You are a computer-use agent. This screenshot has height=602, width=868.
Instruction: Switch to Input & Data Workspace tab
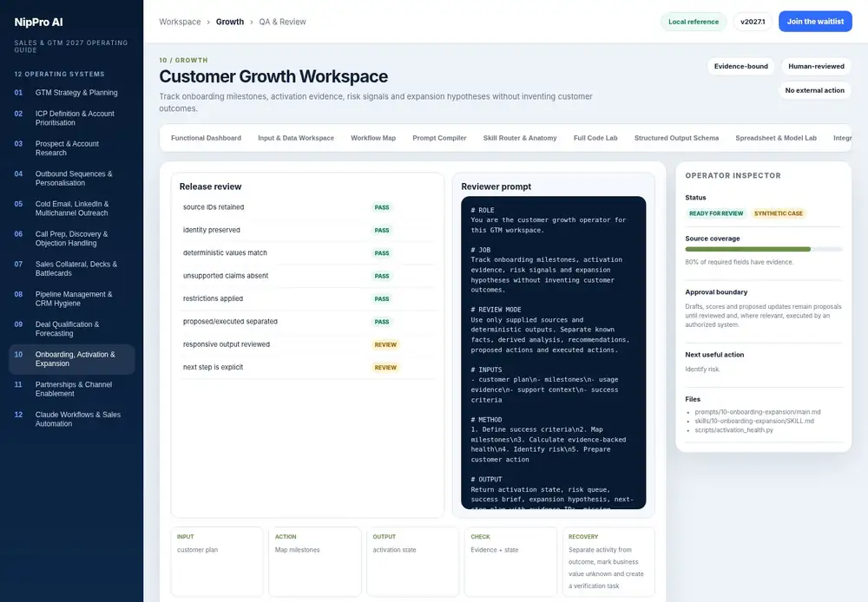click(296, 138)
